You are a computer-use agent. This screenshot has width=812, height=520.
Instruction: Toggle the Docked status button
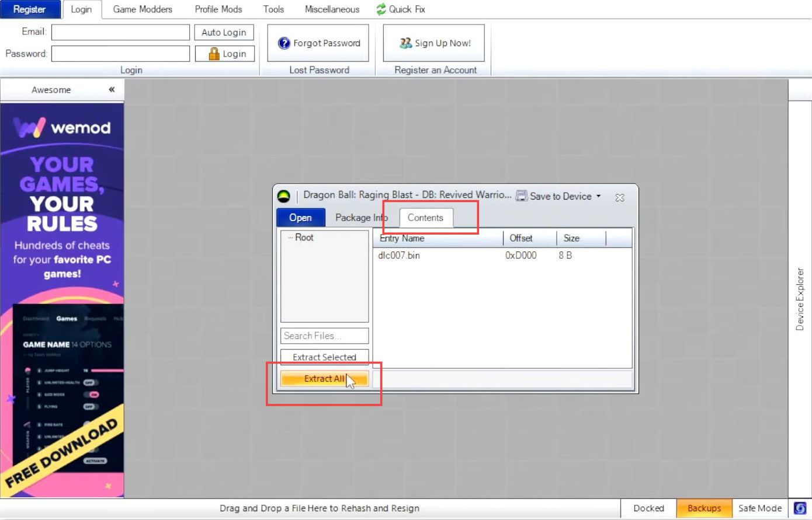coord(648,508)
